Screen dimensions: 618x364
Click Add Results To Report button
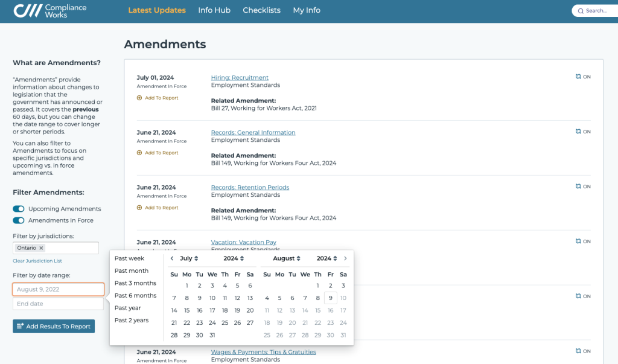tap(54, 326)
